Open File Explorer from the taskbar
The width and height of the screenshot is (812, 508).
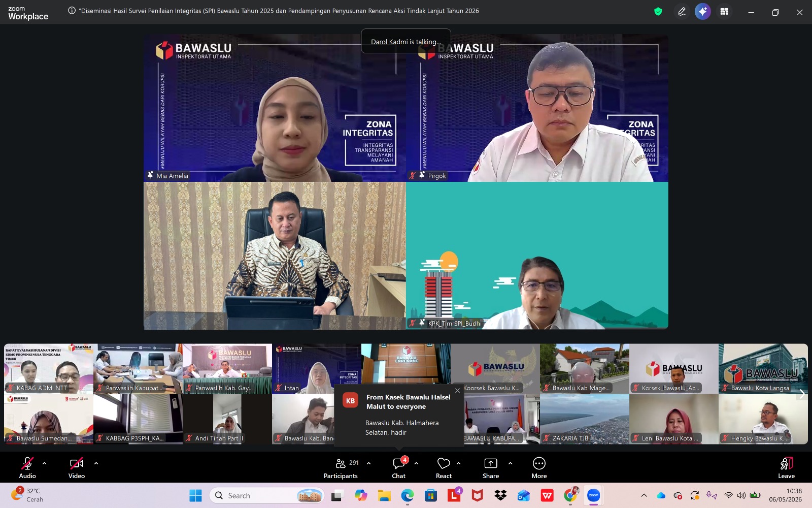click(x=384, y=495)
